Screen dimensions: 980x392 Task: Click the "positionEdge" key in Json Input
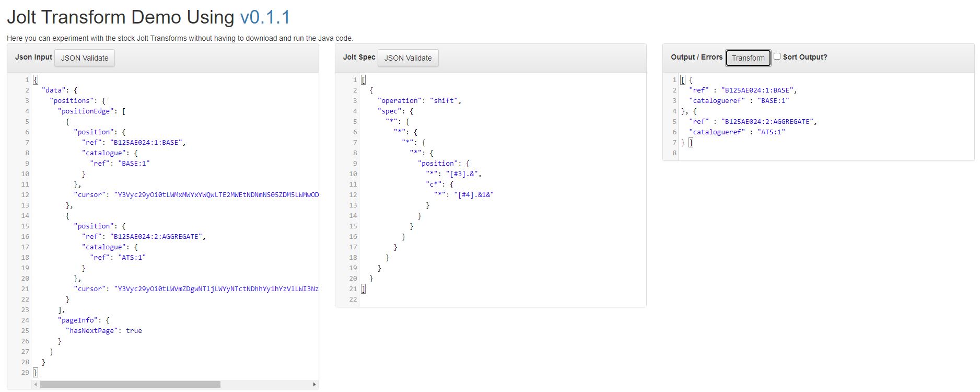tap(86, 111)
